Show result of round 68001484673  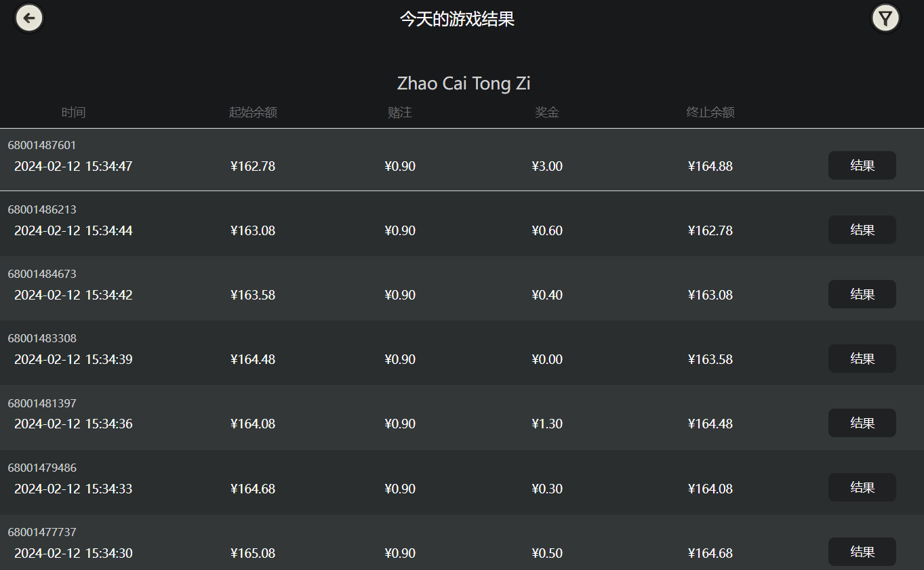click(862, 294)
